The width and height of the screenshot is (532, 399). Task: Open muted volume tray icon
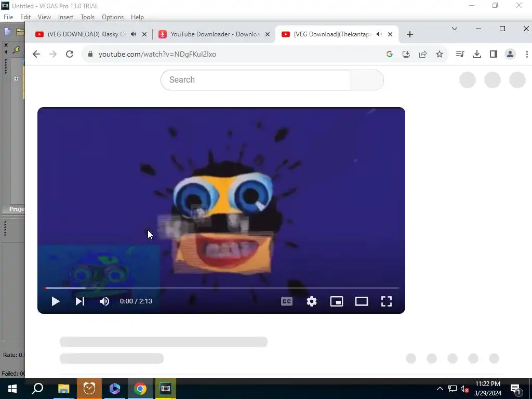464,389
